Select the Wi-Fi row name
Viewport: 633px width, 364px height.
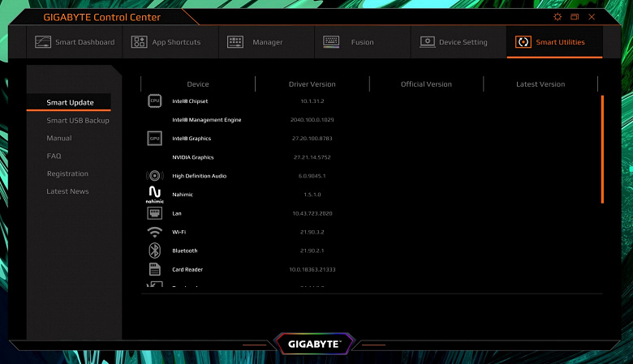[x=179, y=232]
